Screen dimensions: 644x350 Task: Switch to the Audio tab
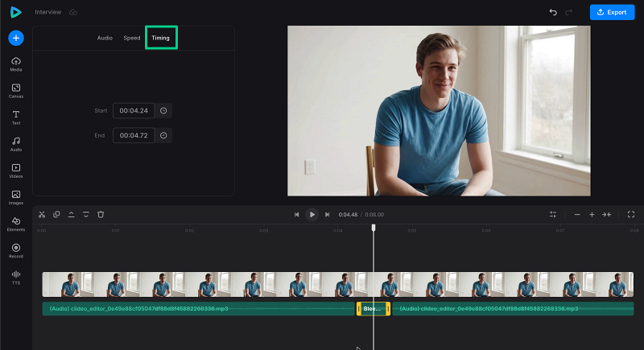(105, 38)
